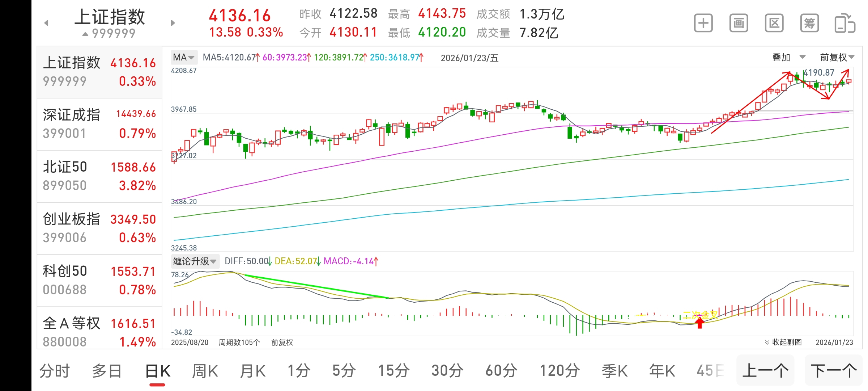Click the right arrow beside 上证指数

click(x=173, y=22)
